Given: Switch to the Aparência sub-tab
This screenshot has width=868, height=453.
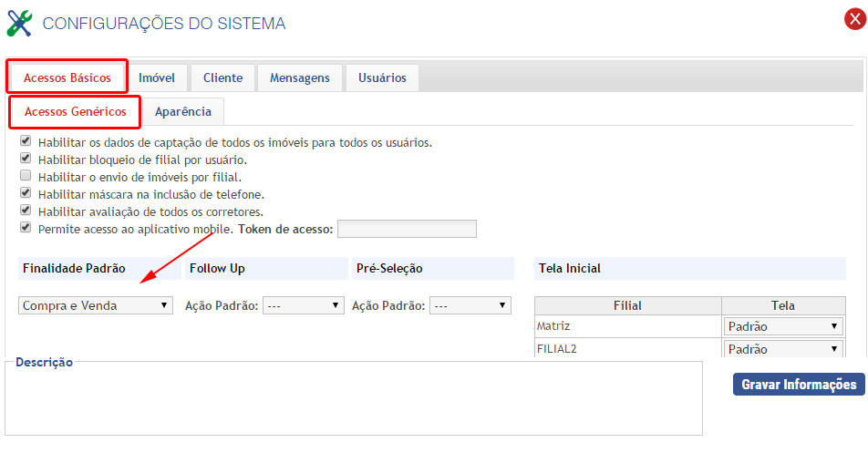Looking at the screenshot, I should (x=183, y=112).
